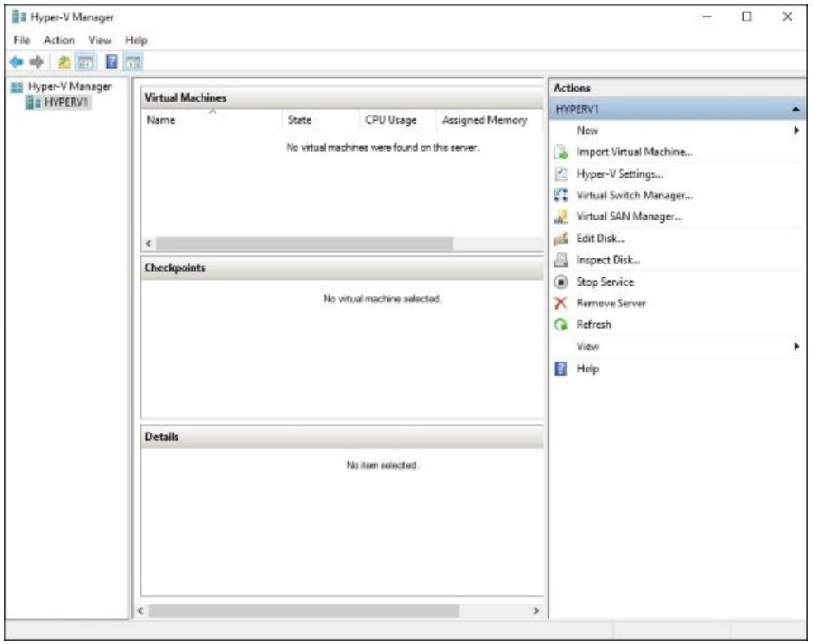Screen dimensions: 813x644
Task: Click the Virtual Switch Manager icon
Action: (561, 196)
